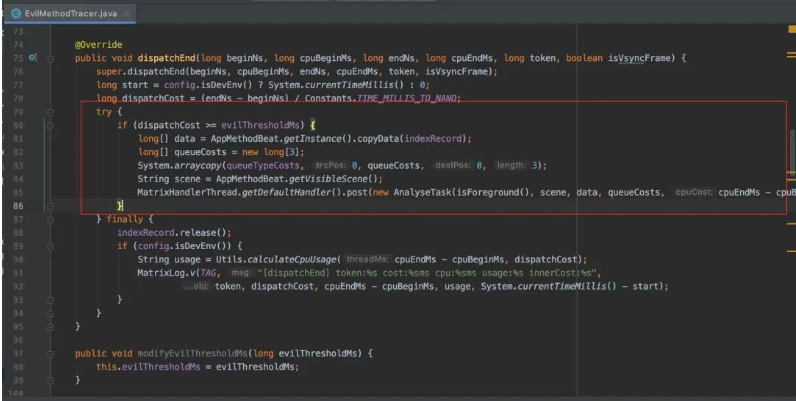Click the finally keyword
Image resolution: width=796 pixels, height=401 pixels.
[124, 219]
